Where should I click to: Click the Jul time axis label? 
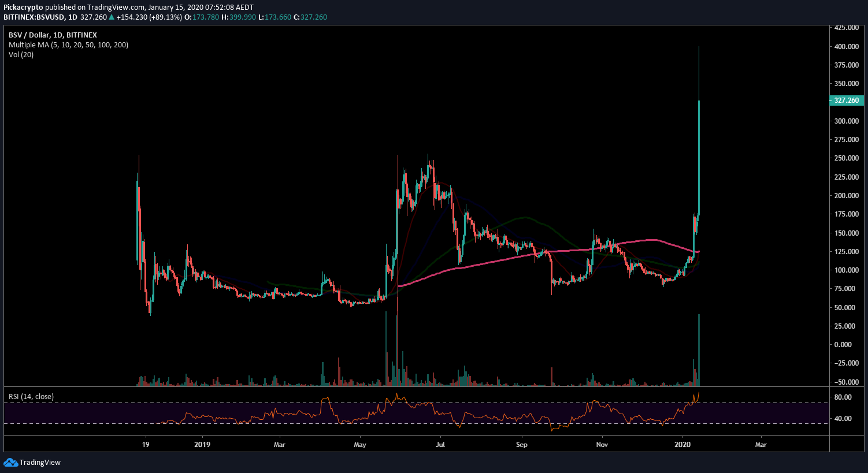click(x=440, y=445)
